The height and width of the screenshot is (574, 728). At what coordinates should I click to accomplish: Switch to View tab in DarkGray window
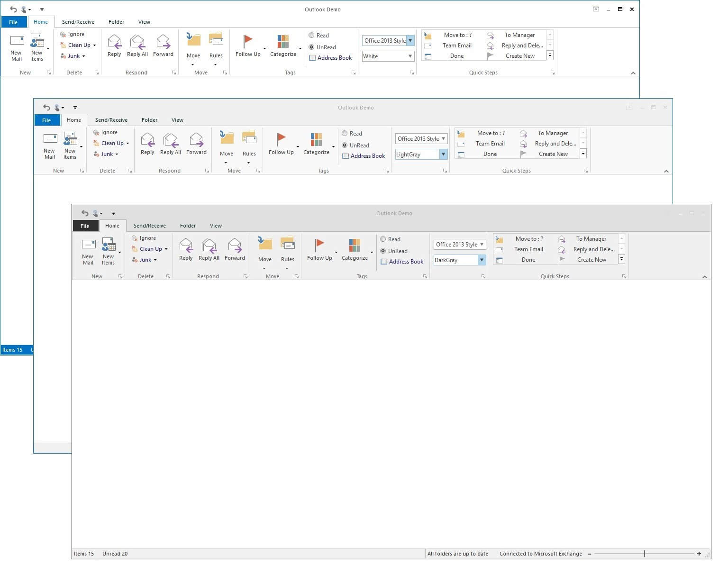(x=216, y=226)
